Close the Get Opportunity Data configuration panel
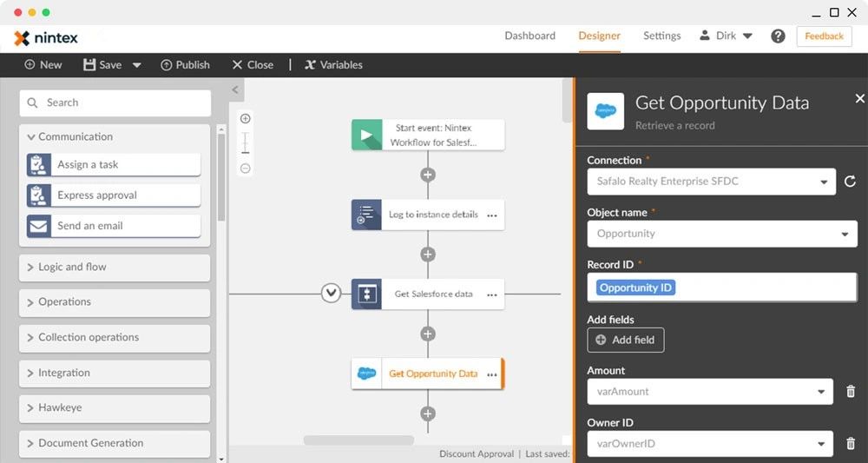Screen dimensions: 868x463 [x=859, y=98]
